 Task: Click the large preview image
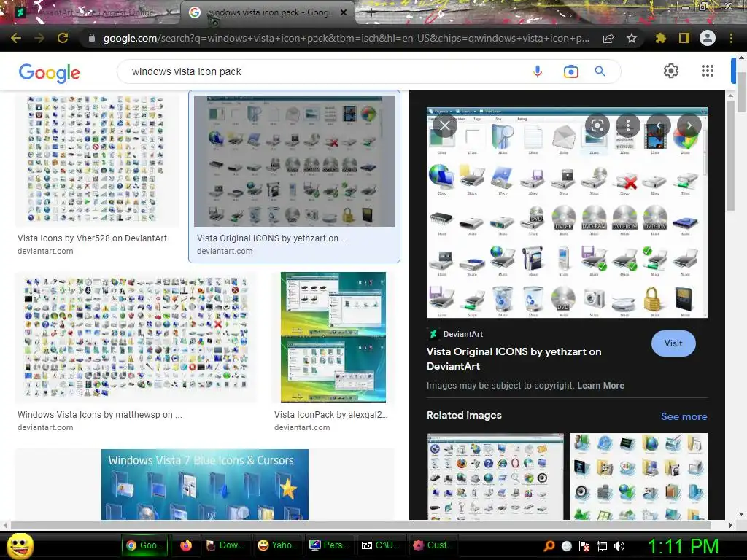(x=567, y=212)
